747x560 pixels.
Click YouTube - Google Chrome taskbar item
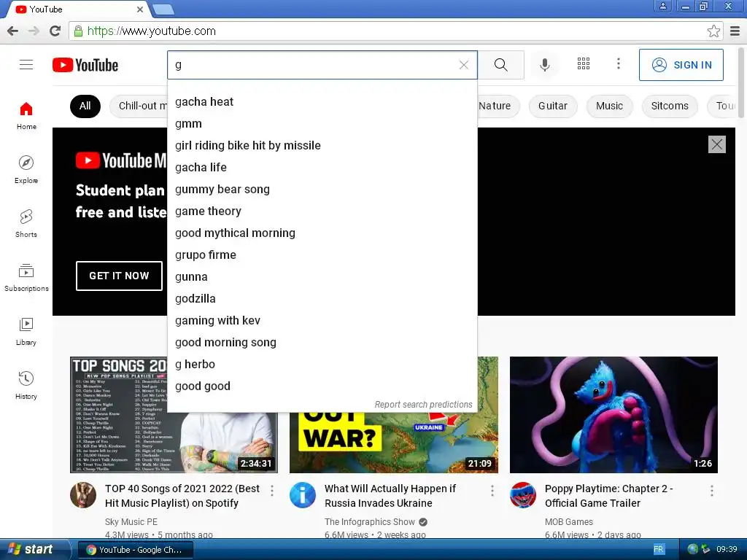(x=135, y=550)
